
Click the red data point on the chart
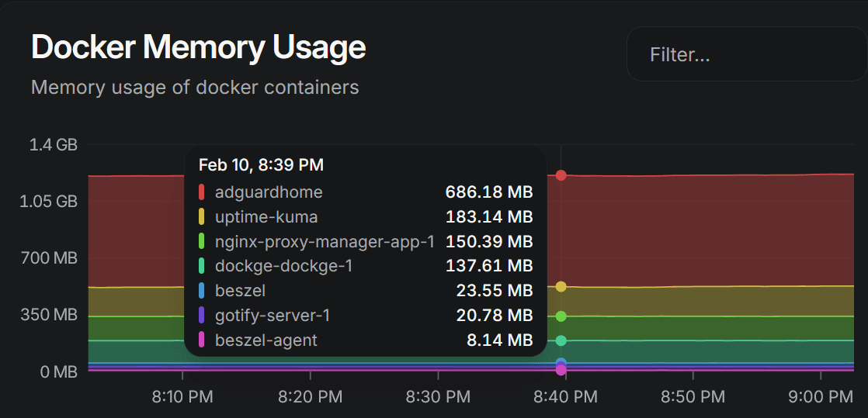pos(561,175)
